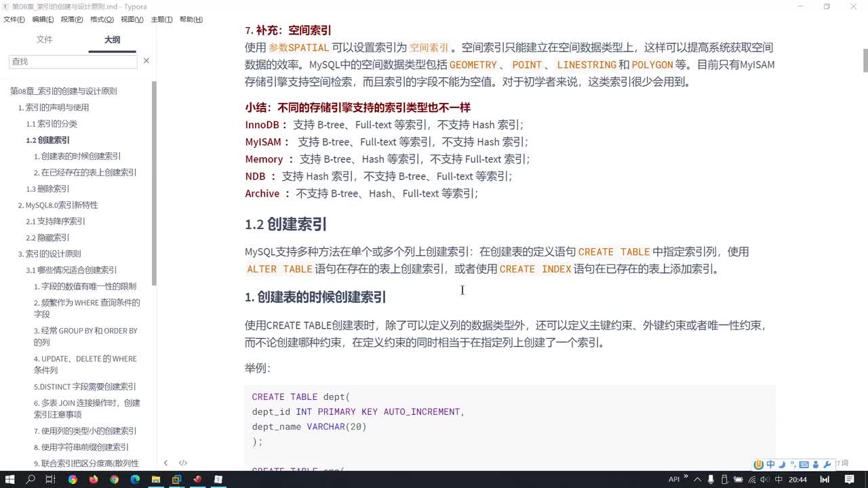This screenshot has width=868, height=488.
Task: Go to outline item 2. 在已经存在的表上创建索引
Action: click(x=85, y=172)
